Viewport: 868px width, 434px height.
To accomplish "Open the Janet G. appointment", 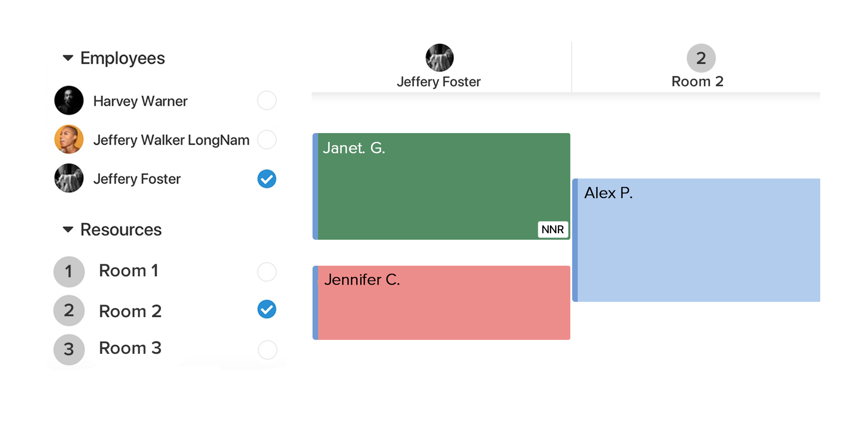I will [x=440, y=185].
